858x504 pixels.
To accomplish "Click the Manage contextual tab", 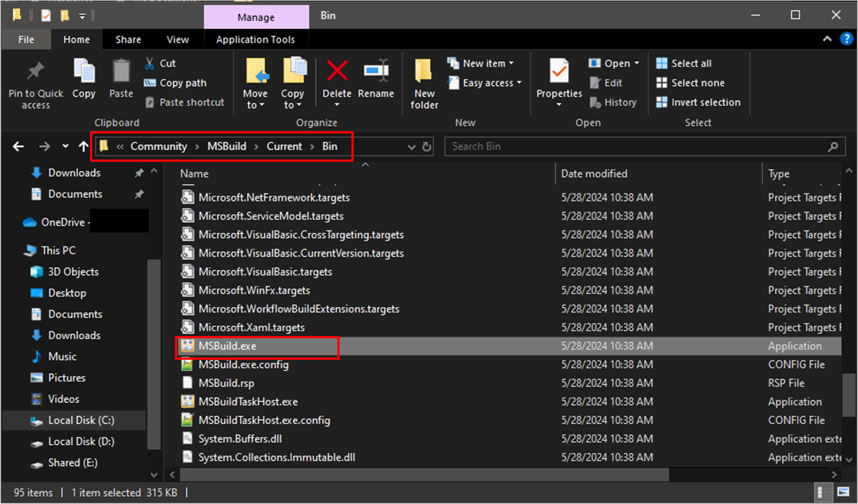I will (256, 17).
